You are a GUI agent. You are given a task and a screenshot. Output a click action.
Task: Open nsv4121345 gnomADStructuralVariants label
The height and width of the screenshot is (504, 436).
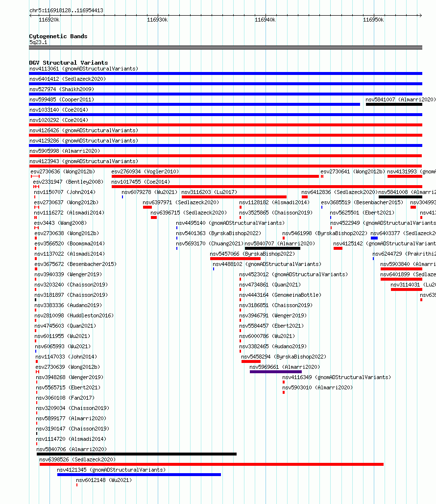click(111, 470)
